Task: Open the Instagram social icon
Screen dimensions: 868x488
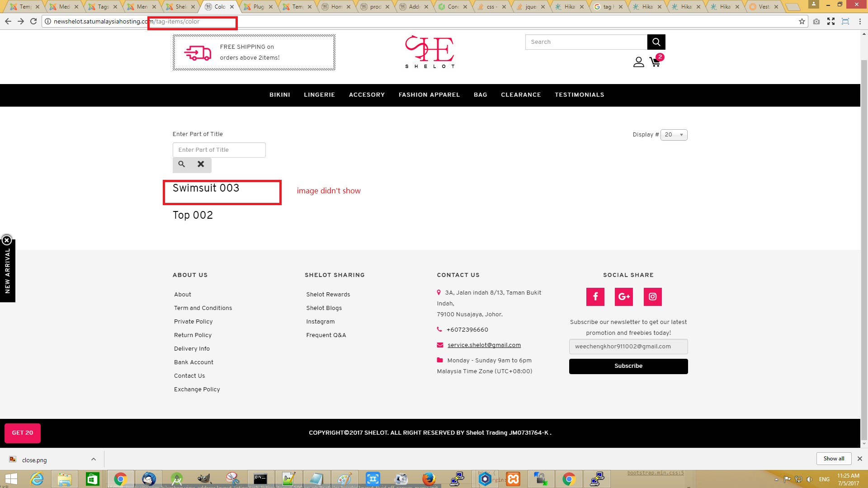Action: pos(653,297)
